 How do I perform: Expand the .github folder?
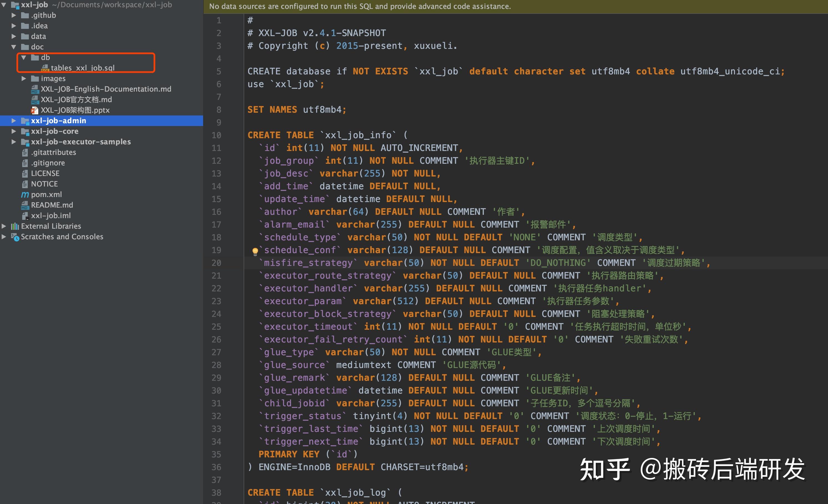[14, 16]
